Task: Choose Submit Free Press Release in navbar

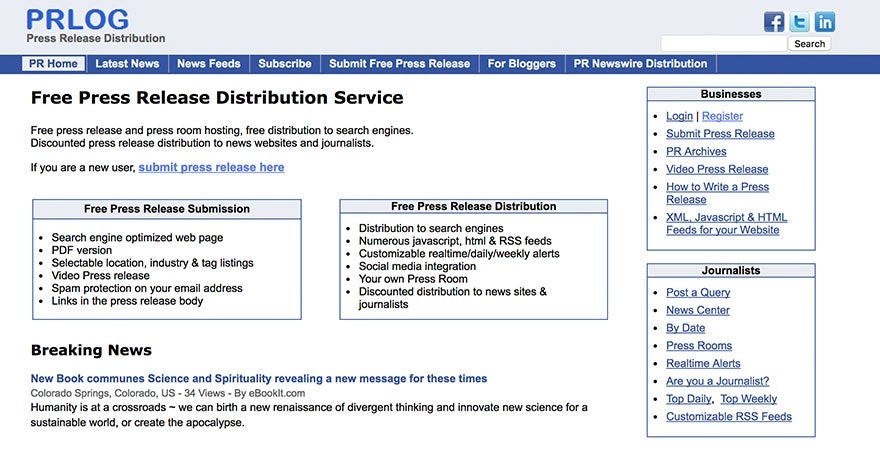Action: coord(399,64)
